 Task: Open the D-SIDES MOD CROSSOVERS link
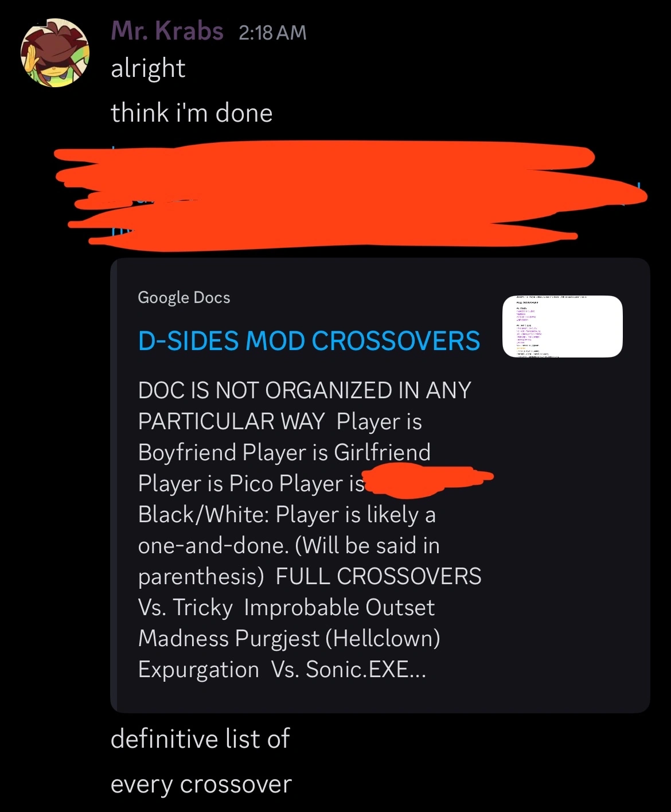pyautogui.click(x=309, y=341)
